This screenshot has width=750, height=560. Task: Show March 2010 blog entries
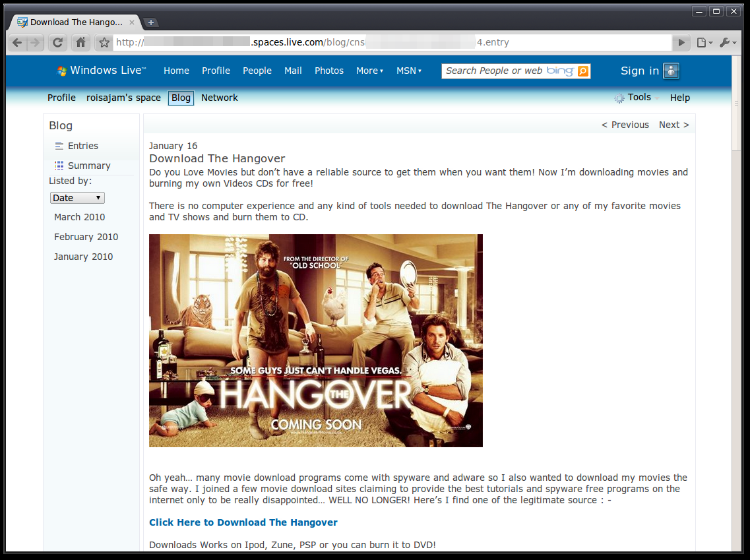coord(79,217)
